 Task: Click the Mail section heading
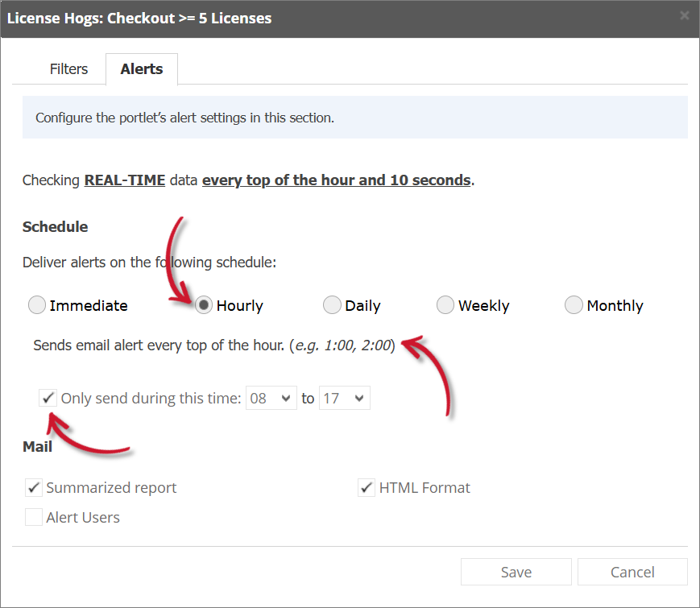[38, 446]
